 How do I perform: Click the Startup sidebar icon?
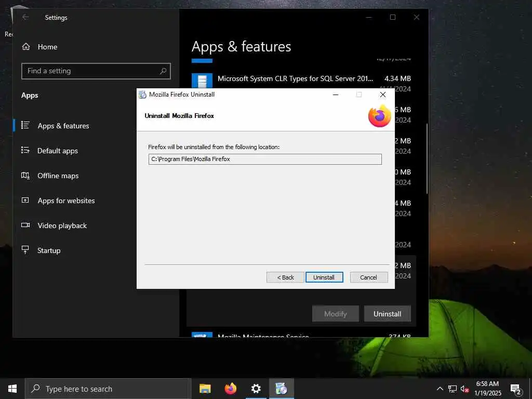(x=25, y=250)
